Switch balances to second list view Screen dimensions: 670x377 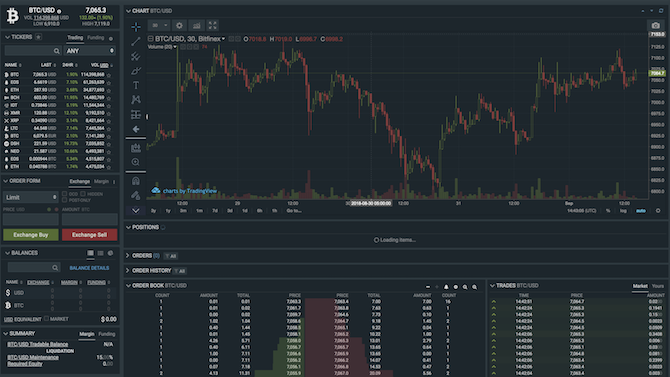point(100,253)
